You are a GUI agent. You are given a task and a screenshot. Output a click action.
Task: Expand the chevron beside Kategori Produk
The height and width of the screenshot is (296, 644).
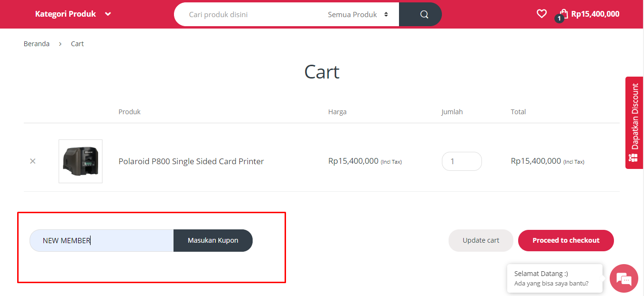108,14
